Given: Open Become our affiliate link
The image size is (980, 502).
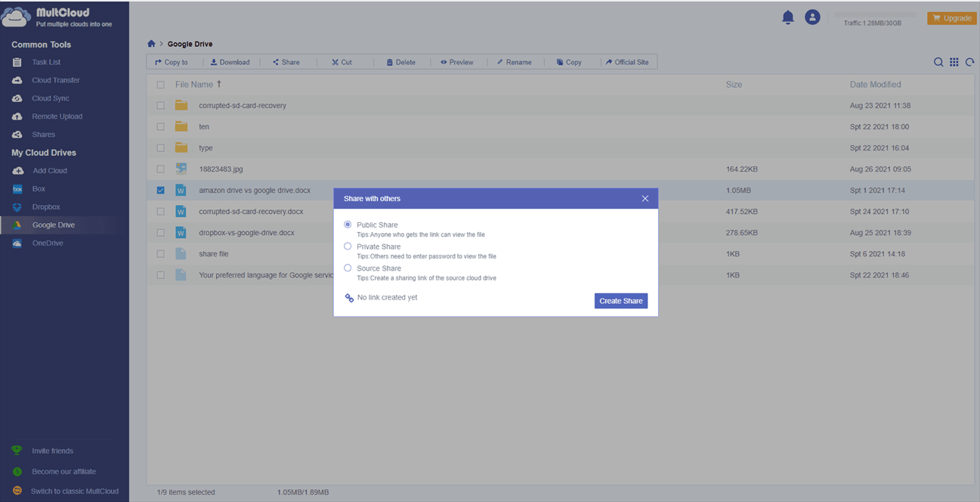Looking at the screenshot, I should [64, 471].
